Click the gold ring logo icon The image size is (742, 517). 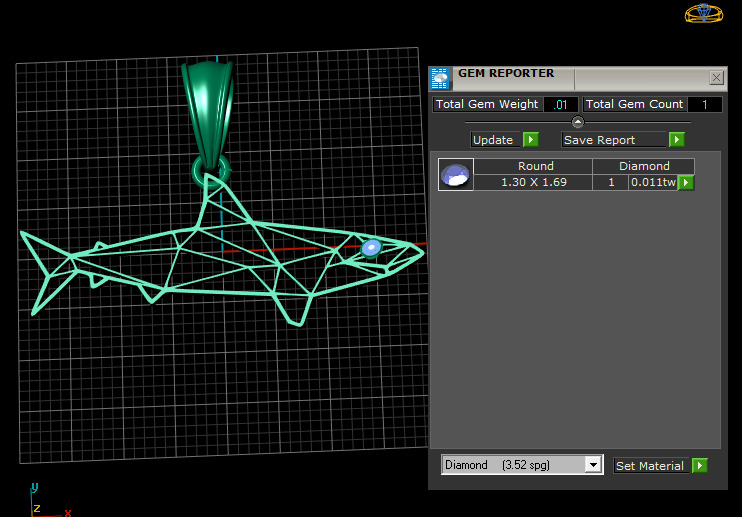coord(704,13)
